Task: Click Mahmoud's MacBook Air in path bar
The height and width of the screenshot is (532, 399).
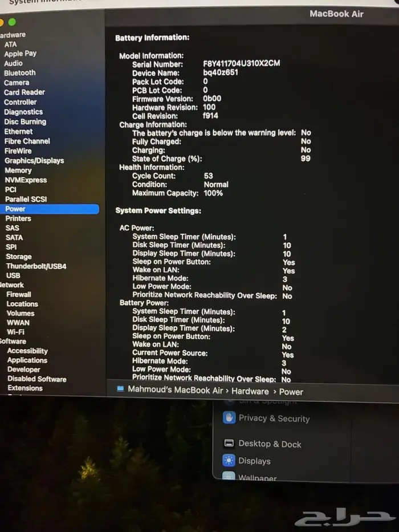Action: [176, 390]
